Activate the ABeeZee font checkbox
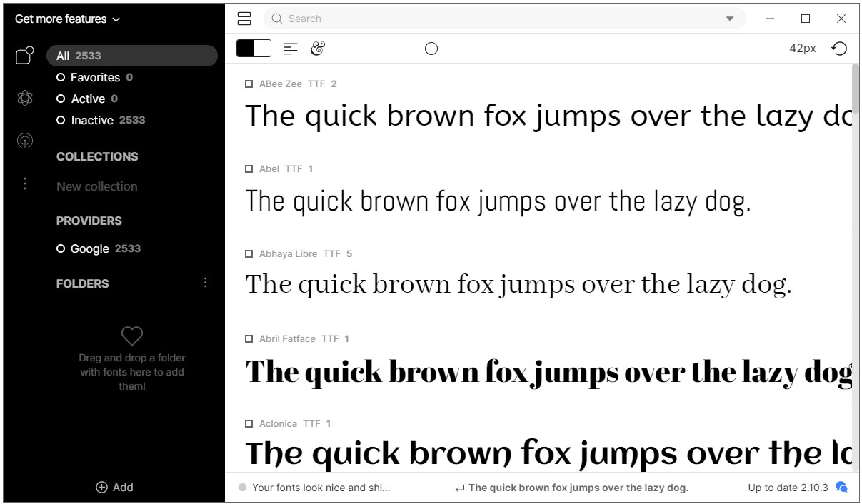 point(249,84)
